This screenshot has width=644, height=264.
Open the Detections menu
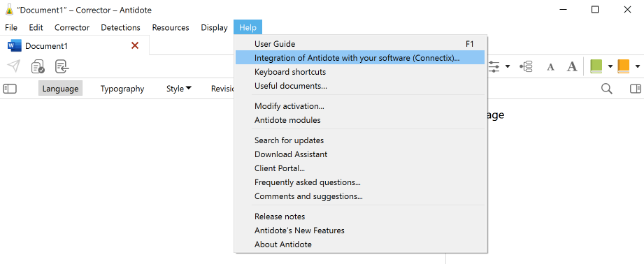pos(120,27)
